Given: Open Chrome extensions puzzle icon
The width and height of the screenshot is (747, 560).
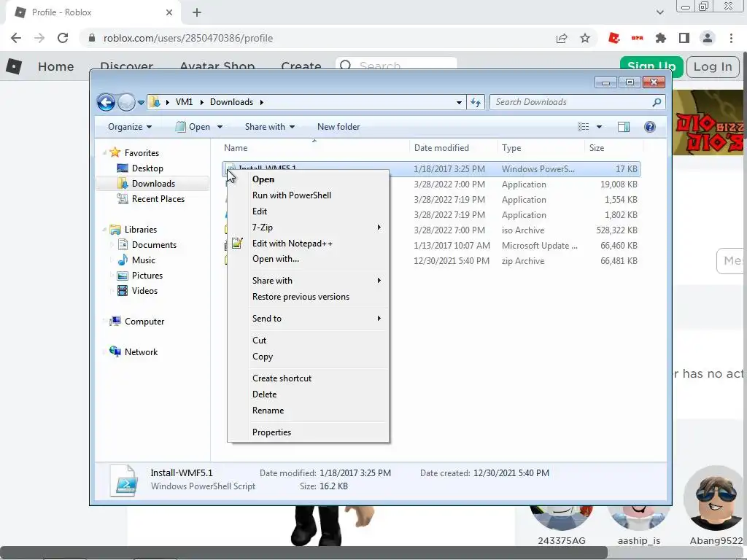Looking at the screenshot, I should (x=661, y=38).
